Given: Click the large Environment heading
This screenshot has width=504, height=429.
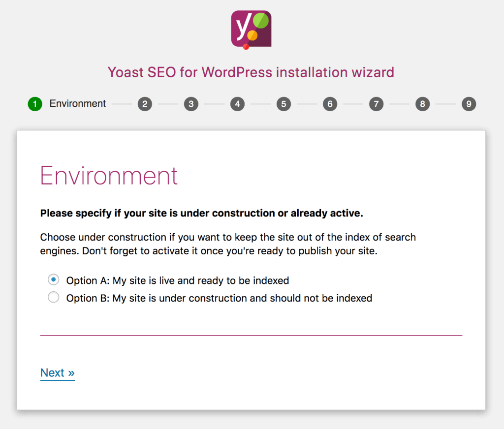Looking at the screenshot, I should 109,176.
